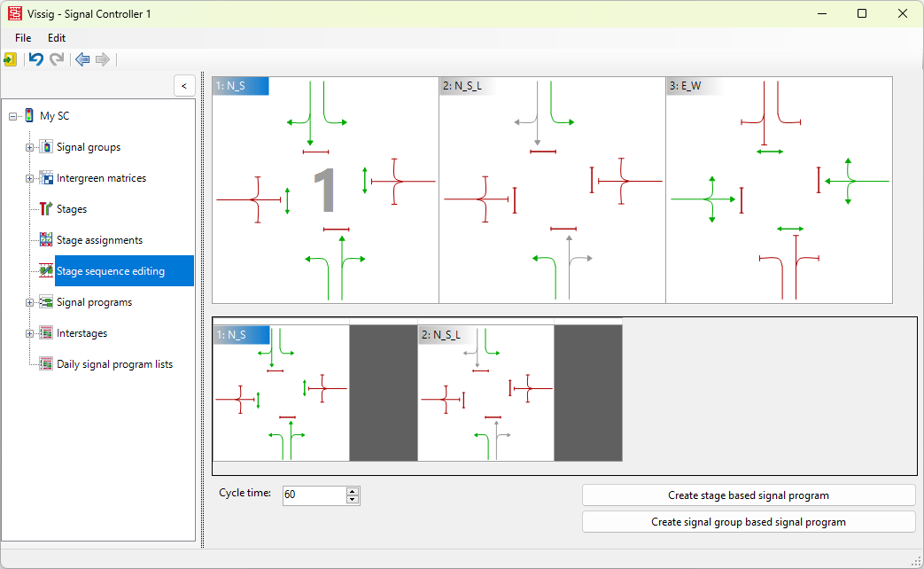Image resolution: width=924 pixels, height=569 pixels.
Task: Click the Redo toolbar icon
Action: tap(57, 59)
